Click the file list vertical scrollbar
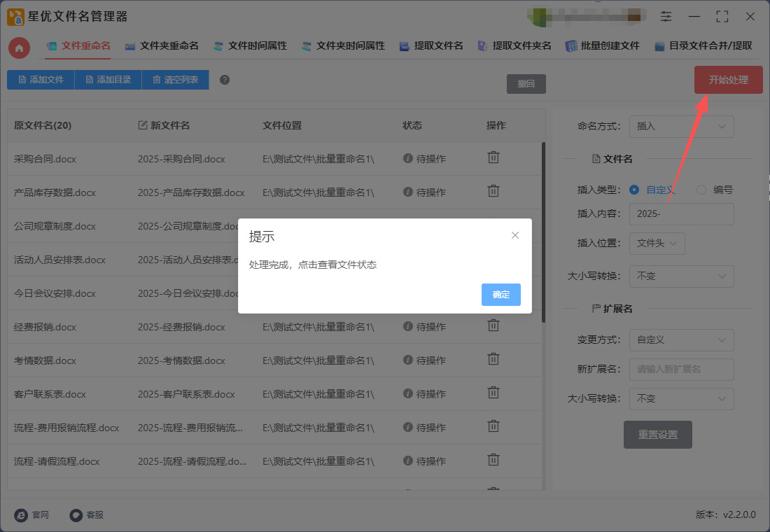Image resolution: width=770 pixels, height=532 pixels. coord(543,231)
